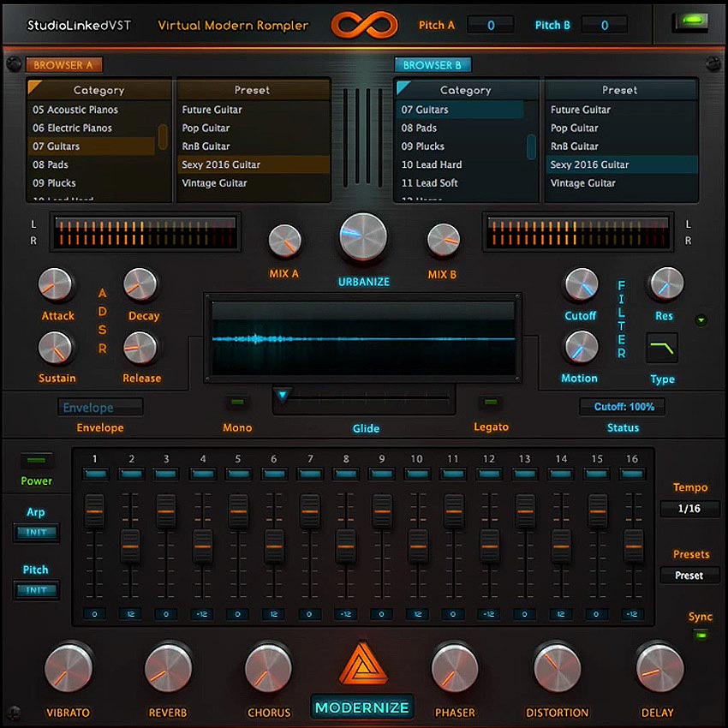Click the Arp INIT button
This screenshot has width=728, height=728.
tap(37, 533)
